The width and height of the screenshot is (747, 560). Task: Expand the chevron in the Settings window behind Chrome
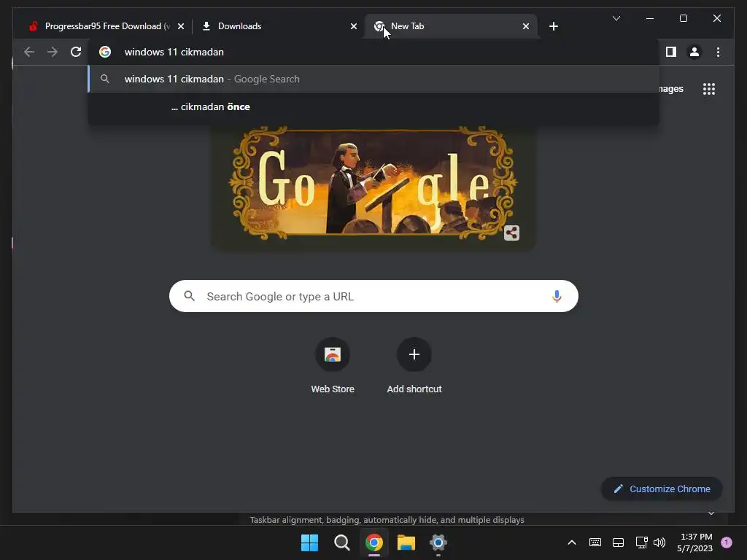[711, 513]
